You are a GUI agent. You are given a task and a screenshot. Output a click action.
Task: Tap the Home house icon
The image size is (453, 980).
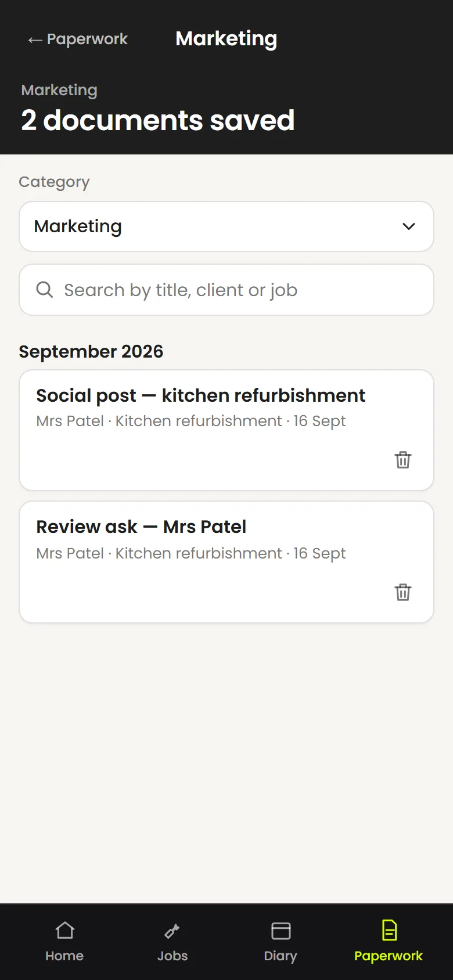(x=64, y=930)
